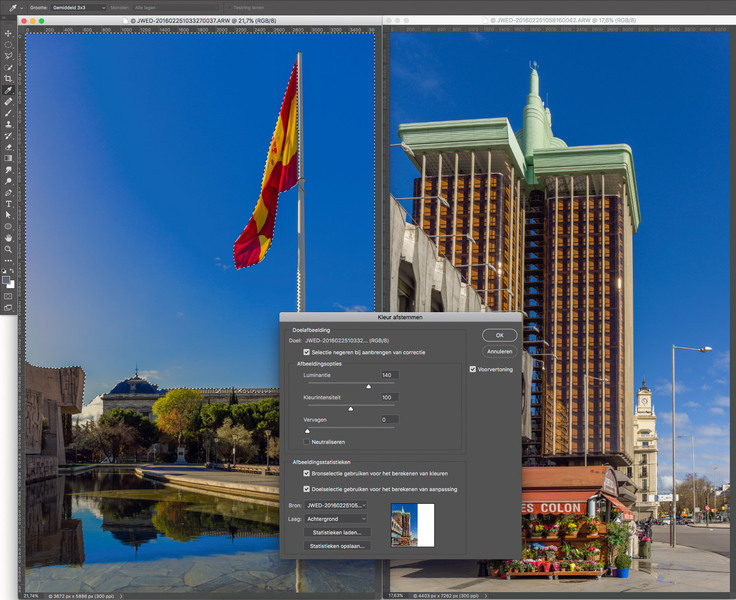The image size is (736, 600).
Task: Swap foreground and background colors
Action: (12, 271)
